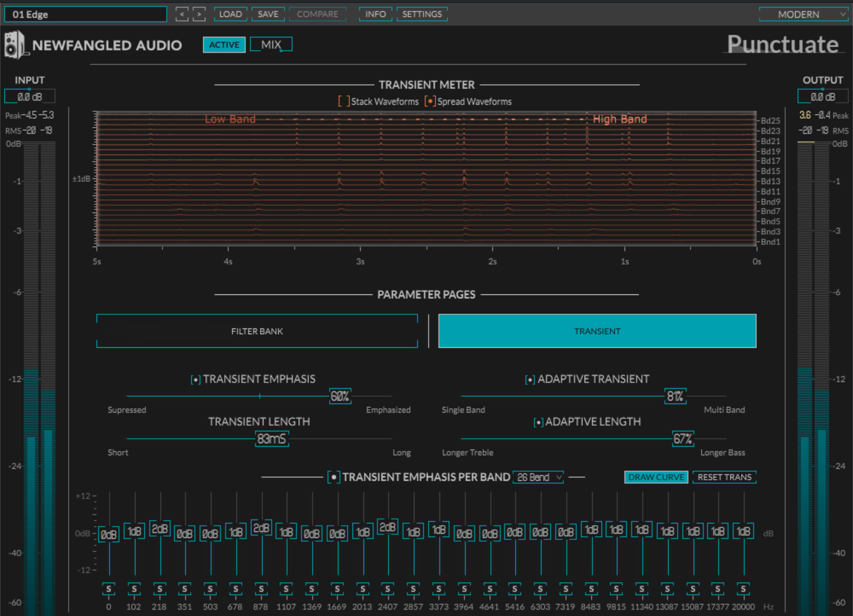This screenshot has height=616, width=853.
Task: Solo the 678 Hz band
Action: [235, 589]
